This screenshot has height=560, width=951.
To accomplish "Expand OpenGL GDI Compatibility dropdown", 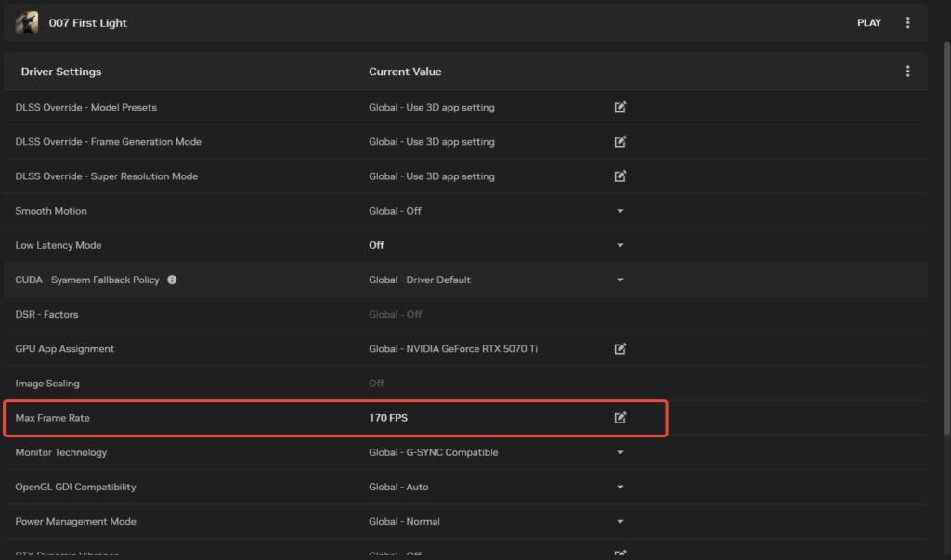I will point(619,487).
